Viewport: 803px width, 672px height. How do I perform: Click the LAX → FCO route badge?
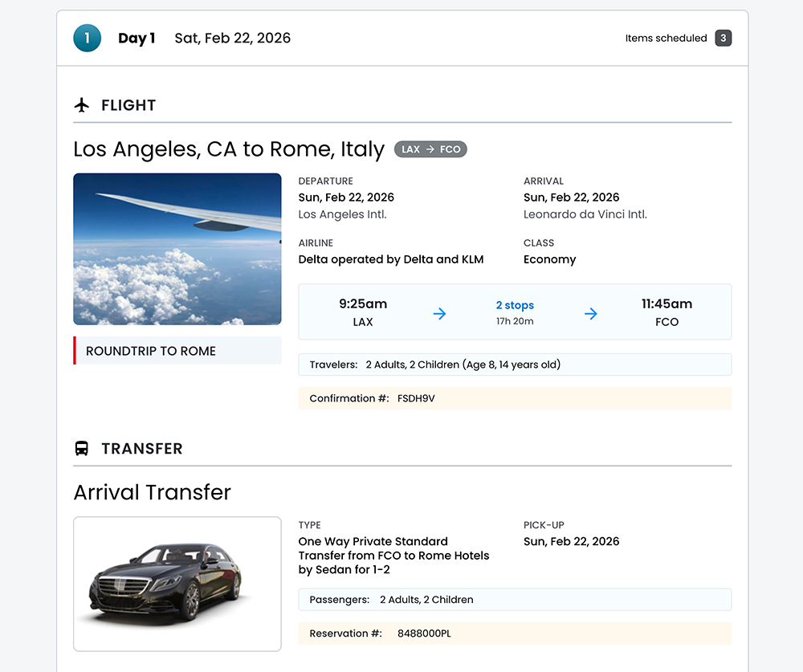point(430,149)
